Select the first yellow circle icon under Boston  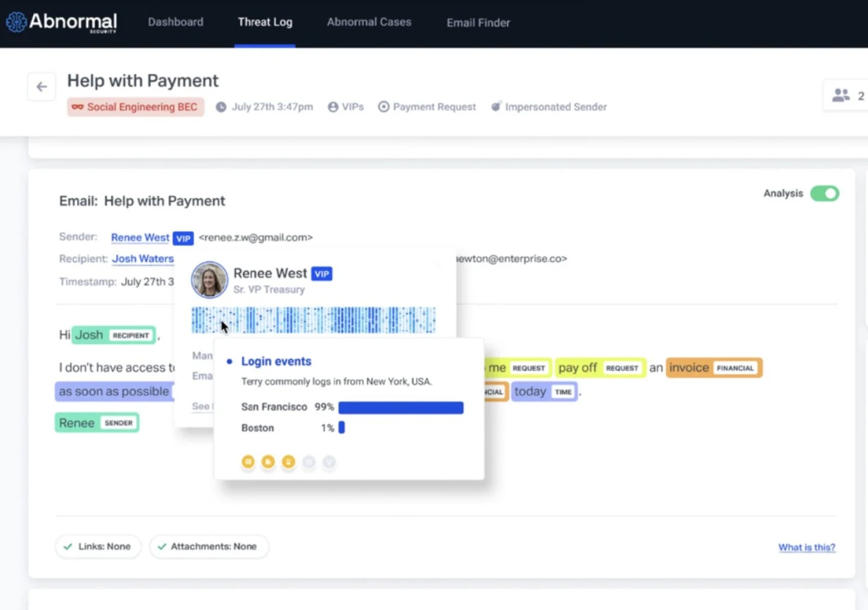[248, 462]
